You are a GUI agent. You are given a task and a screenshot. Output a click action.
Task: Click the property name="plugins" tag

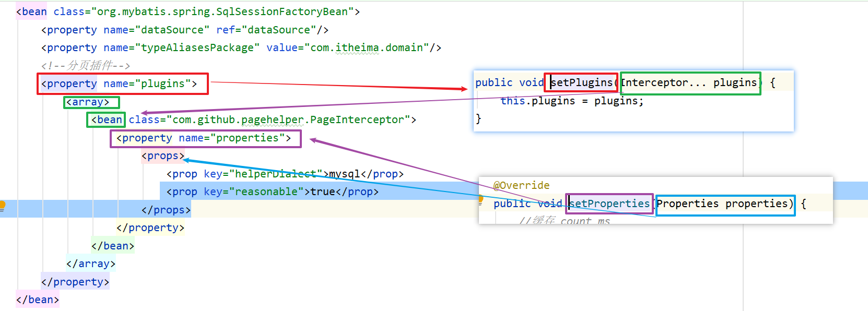pos(119,83)
